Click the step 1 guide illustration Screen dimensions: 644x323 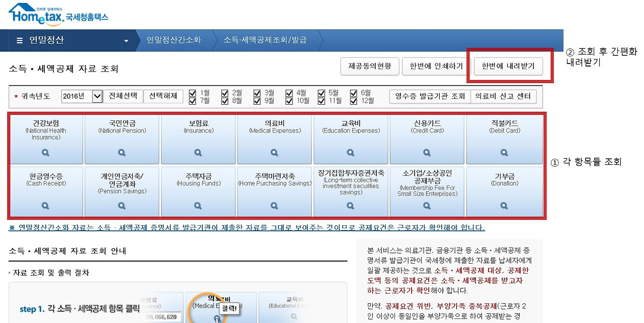click(178, 303)
